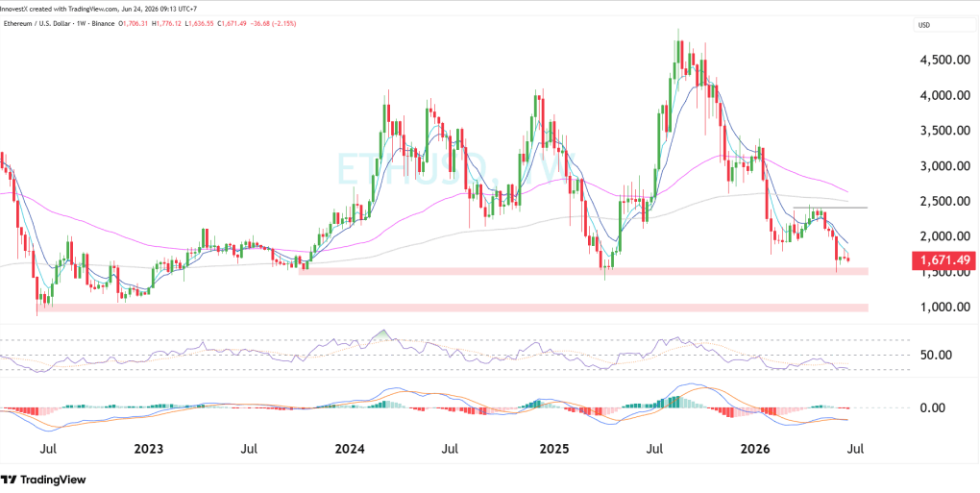
Task: Click the Jul label between 2024 and 2025
Action: [451, 449]
